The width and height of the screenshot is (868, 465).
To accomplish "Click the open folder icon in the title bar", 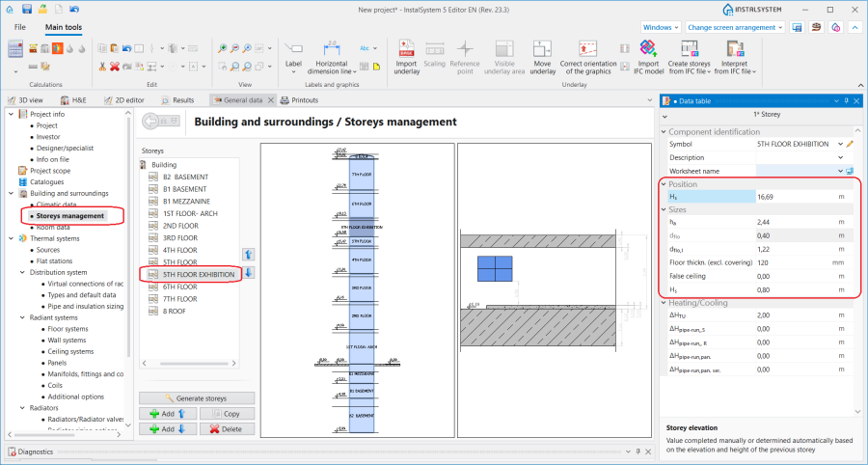I will coord(42,10).
